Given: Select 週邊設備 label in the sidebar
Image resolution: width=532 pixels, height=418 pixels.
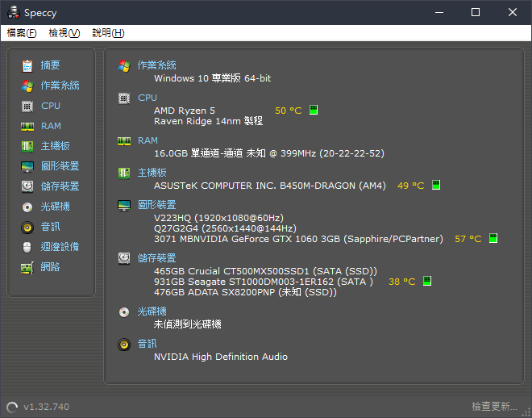Looking at the screenshot, I should tap(60, 247).
